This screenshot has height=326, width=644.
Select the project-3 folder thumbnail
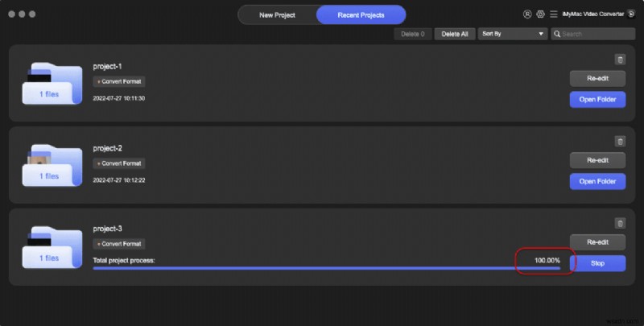click(x=52, y=247)
